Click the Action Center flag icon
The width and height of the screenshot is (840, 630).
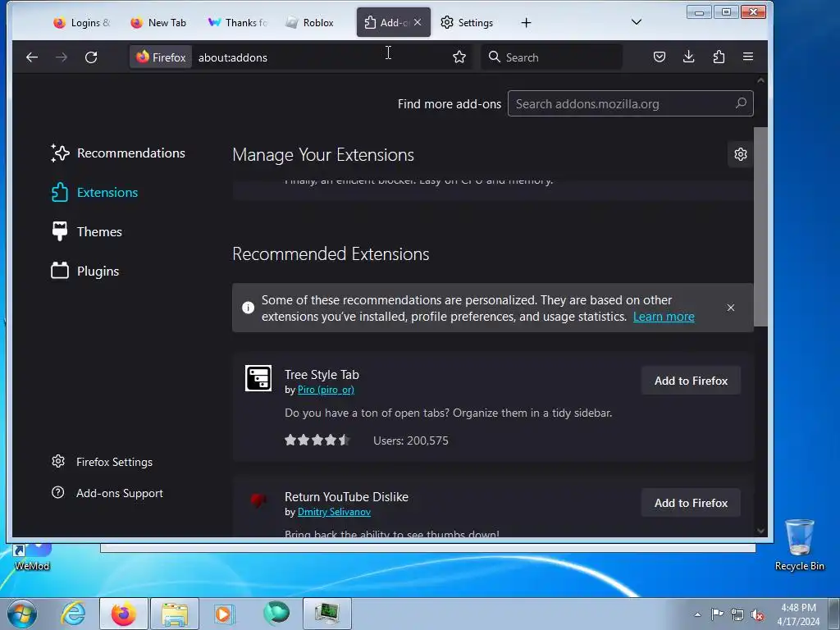717,614
